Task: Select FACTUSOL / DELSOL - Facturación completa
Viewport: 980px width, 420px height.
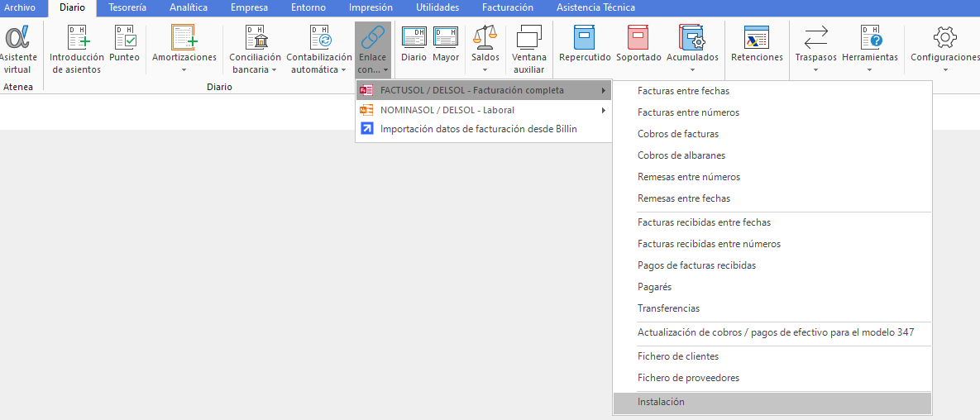Action: (x=484, y=91)
